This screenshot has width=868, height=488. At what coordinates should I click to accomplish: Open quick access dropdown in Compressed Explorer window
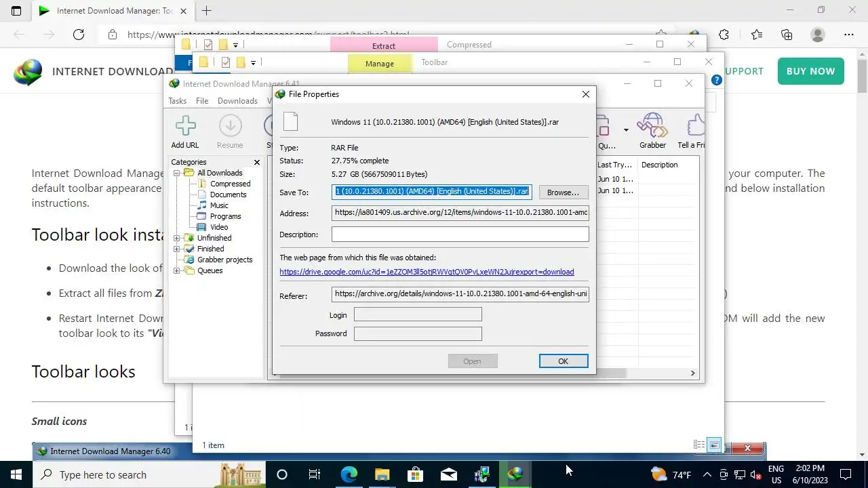coord(235,45)
